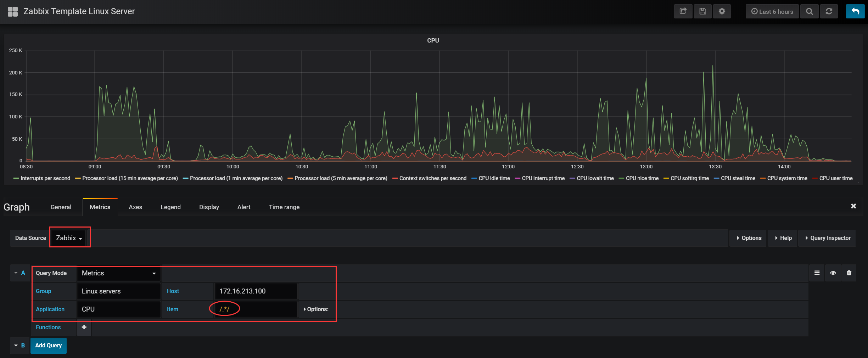Image resolution: width=868 pixels, height=358 pixels.
Task: Close the Graph editor panel
Action: point(853,206)
